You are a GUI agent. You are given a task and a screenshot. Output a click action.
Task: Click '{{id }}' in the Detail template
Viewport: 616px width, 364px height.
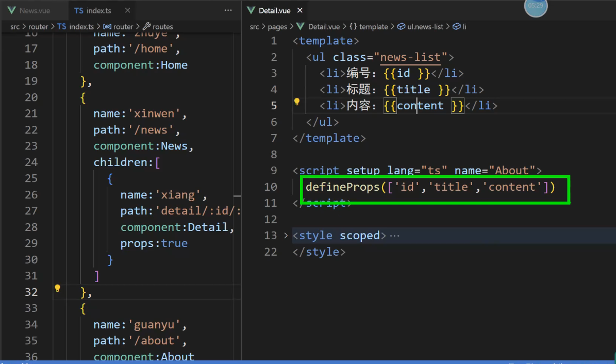point(407,73)
